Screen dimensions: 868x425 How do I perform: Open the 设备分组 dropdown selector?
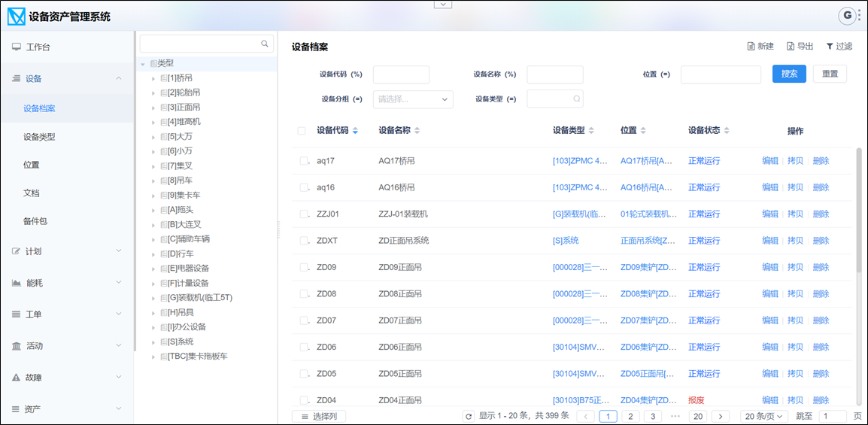(413, 99)
